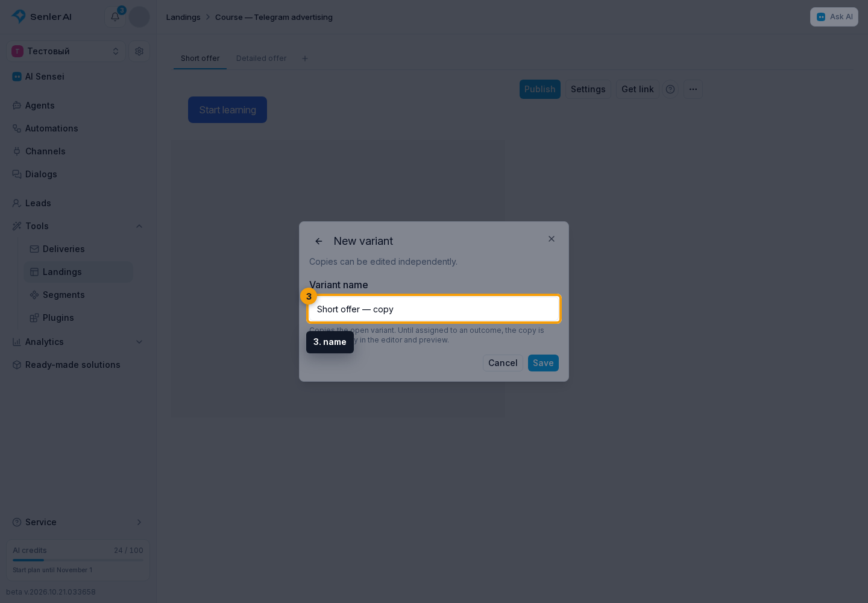This screenshot has height=603, width=868.
Task: Expand the Service menu arrow
Action: point(139,522)
